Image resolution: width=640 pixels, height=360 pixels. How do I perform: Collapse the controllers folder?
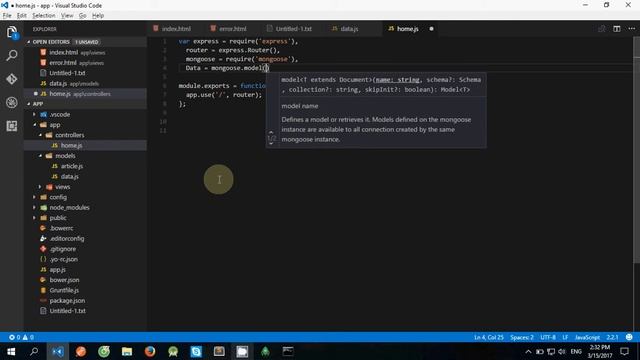pos(40,135)
